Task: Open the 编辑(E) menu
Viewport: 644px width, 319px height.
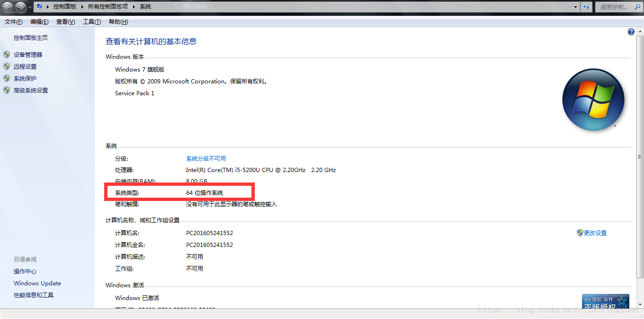Action: [x=39, y=22]
